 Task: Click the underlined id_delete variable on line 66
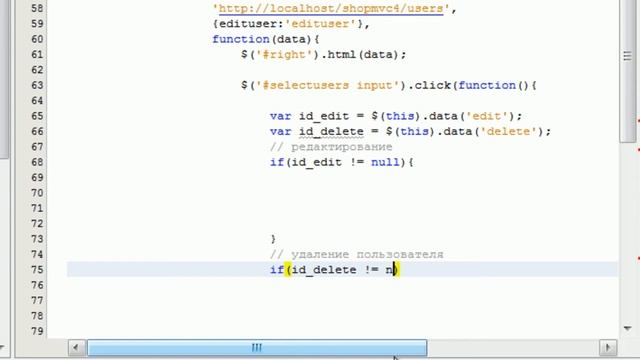coord(331,131)
